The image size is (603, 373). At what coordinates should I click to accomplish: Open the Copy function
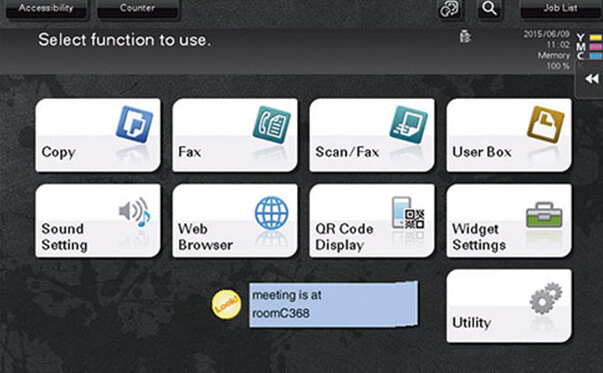98,135
